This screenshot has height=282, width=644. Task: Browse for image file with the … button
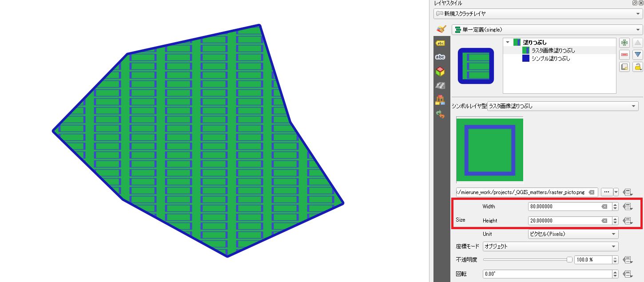click(x=606, y=192)
